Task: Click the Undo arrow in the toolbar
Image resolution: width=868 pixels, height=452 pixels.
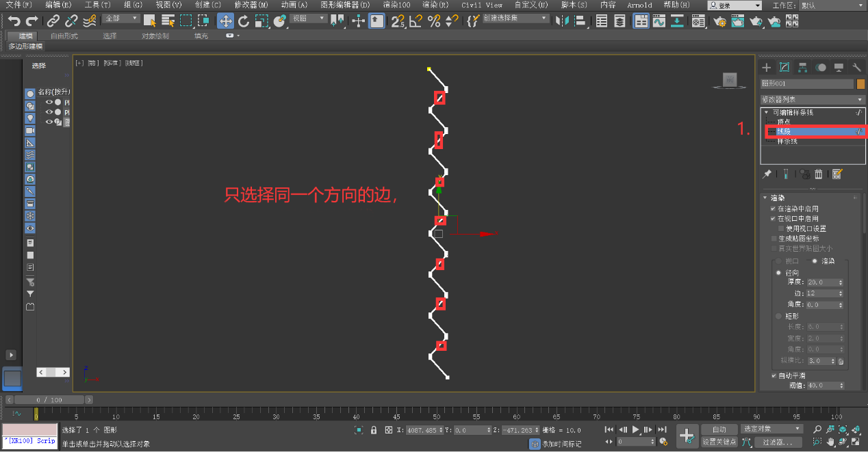Action: pos(14,21)
